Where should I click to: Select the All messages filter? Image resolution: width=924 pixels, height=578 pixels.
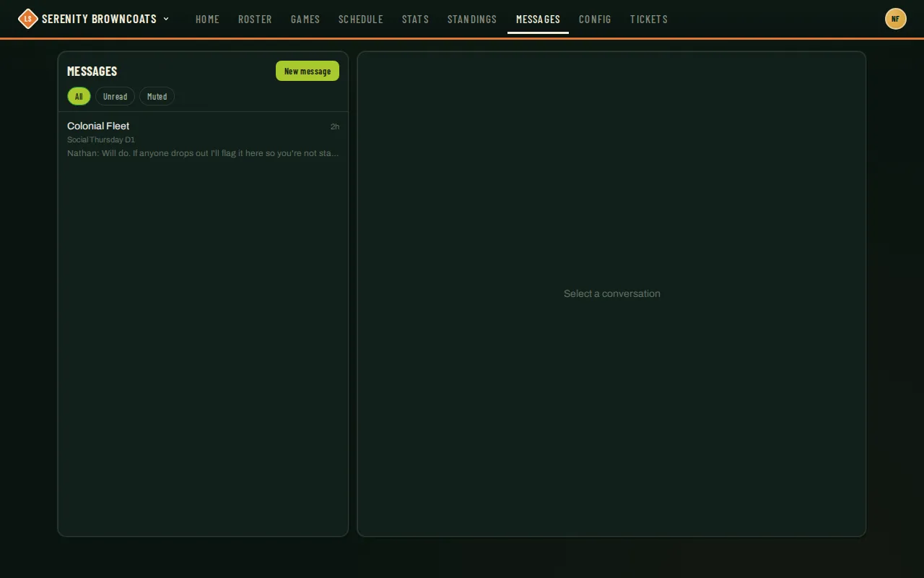click(79, 96)
